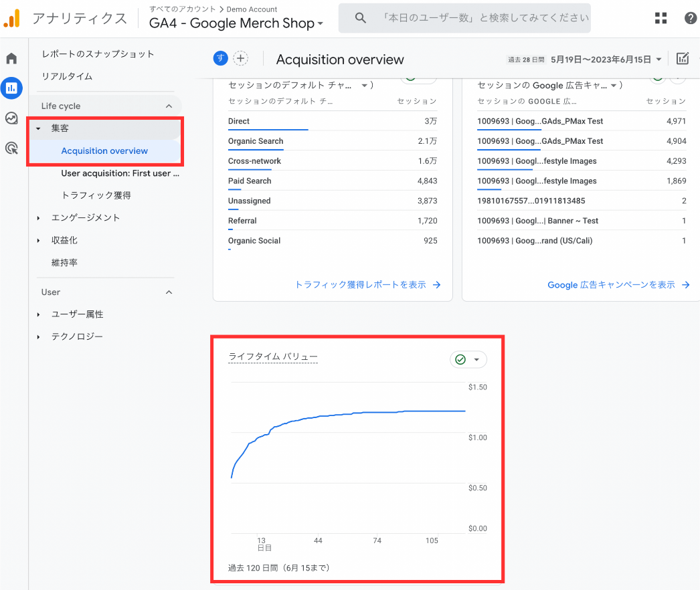Collapse the 集客 tree group
This screenshot has width=700, height=590.
38,128
